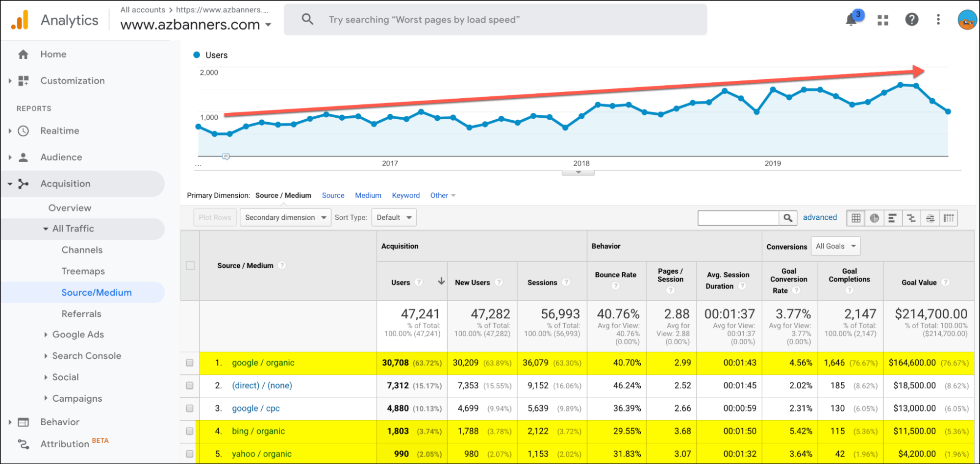
Task: Switch primary dimension to Source
Action: tap(333, 196)
